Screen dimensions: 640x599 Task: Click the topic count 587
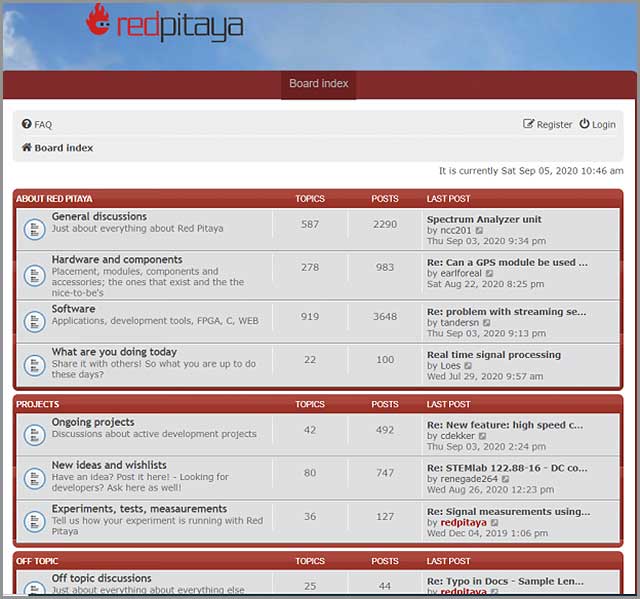pos(310,224)
